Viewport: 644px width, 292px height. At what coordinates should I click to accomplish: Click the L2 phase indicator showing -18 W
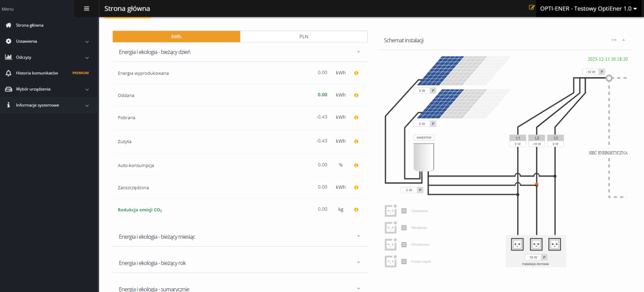536,141
